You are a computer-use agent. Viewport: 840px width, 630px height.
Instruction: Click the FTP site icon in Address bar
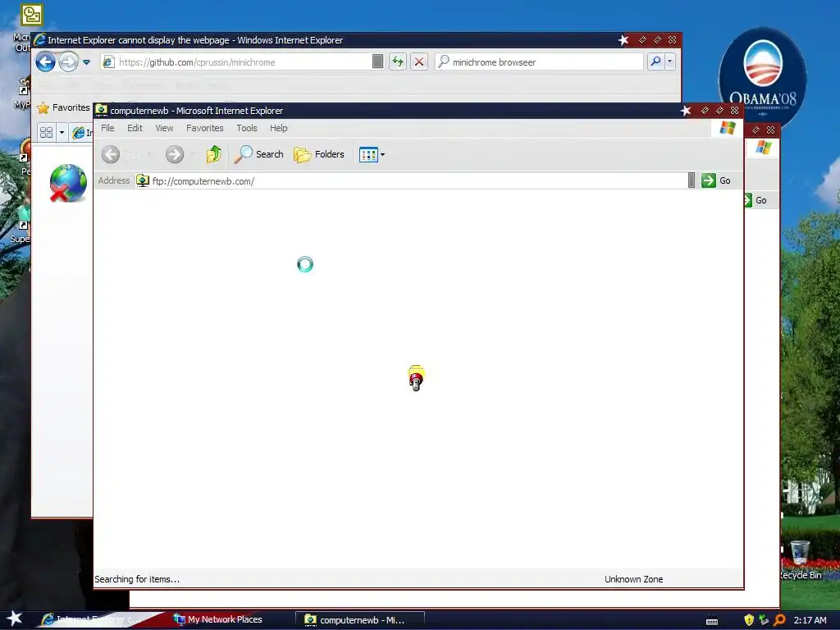(142, 180)
